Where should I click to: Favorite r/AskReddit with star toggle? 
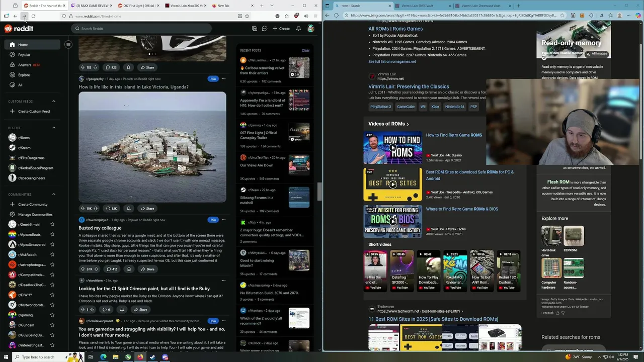tap(52, 255)
